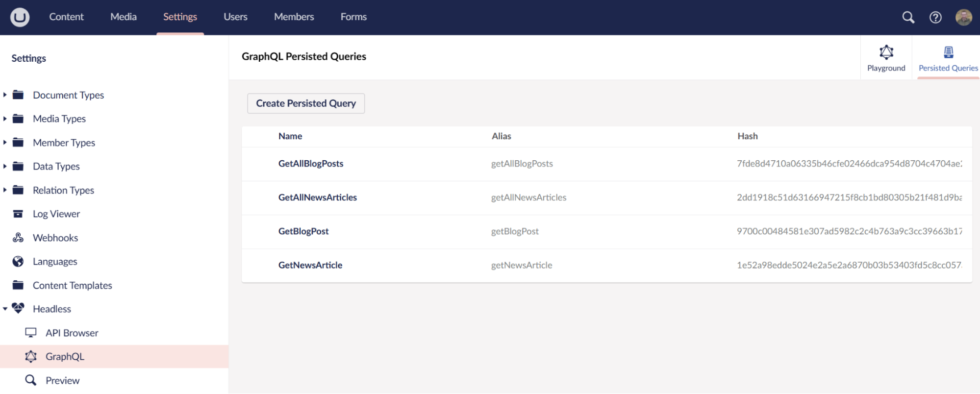Select the Headless tree item label

52,309
